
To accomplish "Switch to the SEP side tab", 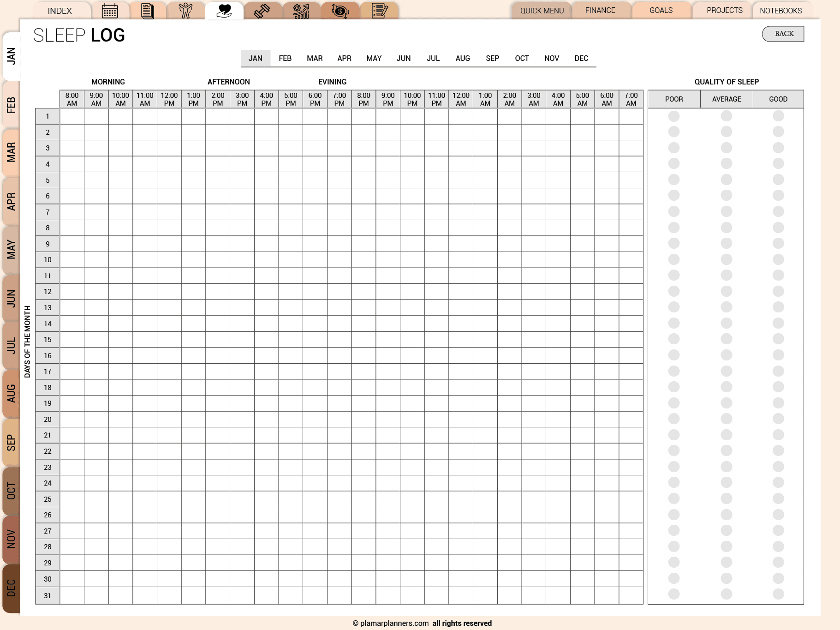I will click(11, 442).
